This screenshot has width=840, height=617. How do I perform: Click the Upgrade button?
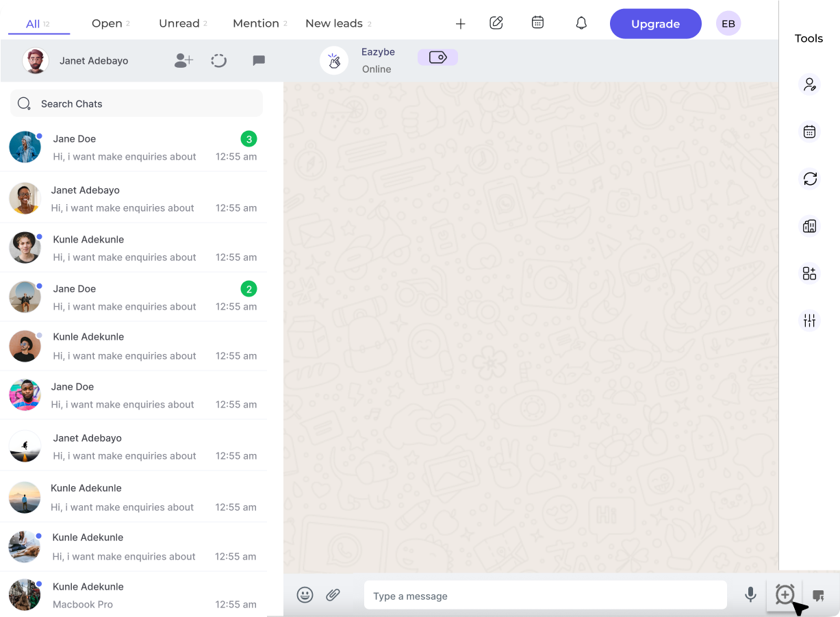click(x=656, y=24)
